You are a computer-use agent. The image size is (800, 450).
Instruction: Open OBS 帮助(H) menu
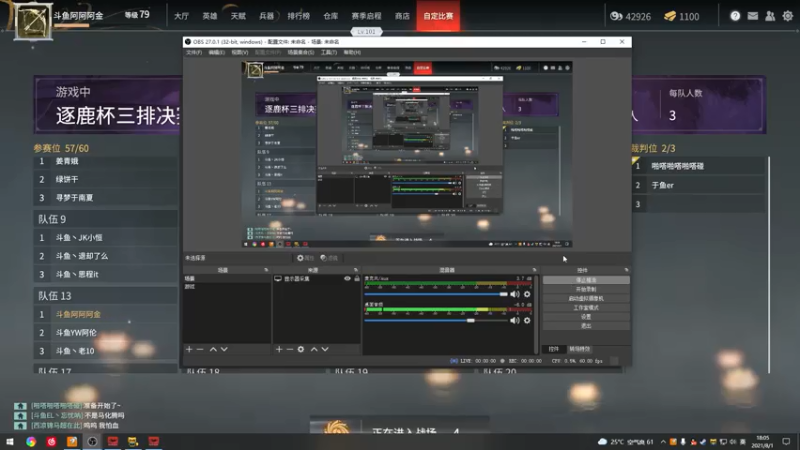(352, 53)
